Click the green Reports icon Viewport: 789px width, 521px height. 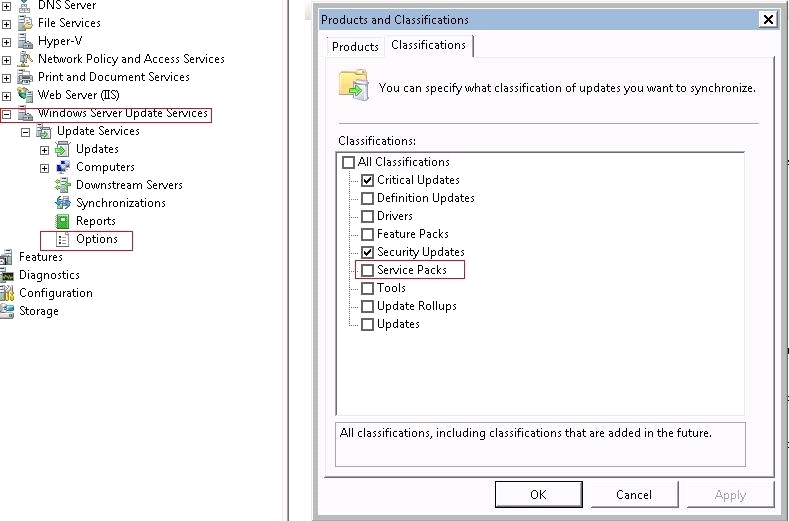click(x=62, y=221)
